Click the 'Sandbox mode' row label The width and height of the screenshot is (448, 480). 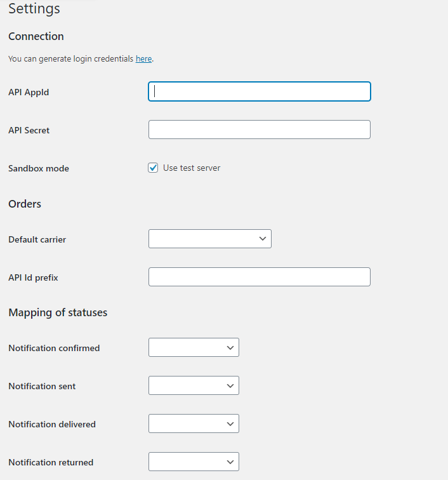tap(39, 168)
